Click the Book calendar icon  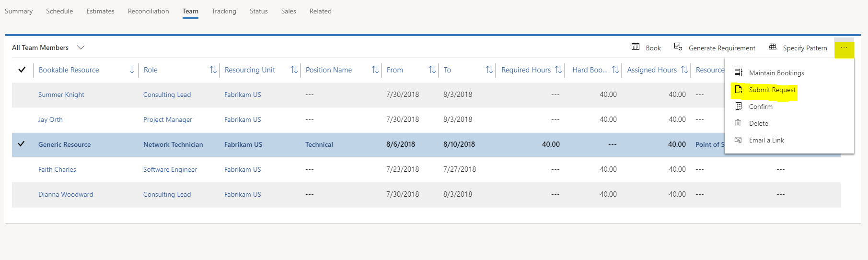point(636,47)
